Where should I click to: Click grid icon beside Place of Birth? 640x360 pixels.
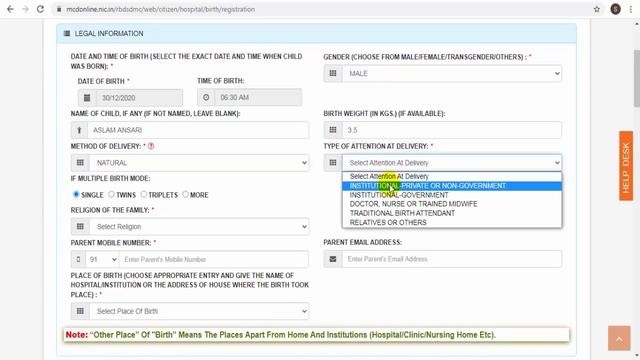pos(80,311)
